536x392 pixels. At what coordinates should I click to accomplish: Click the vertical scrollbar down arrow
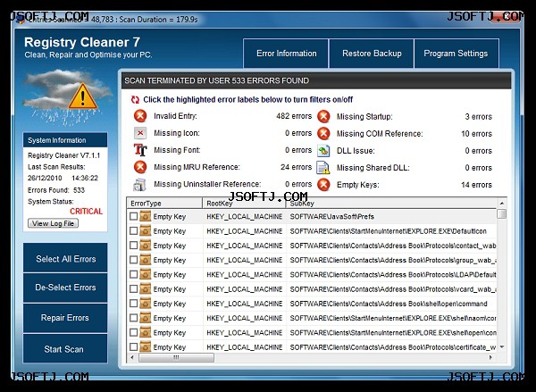pos(501,346)
